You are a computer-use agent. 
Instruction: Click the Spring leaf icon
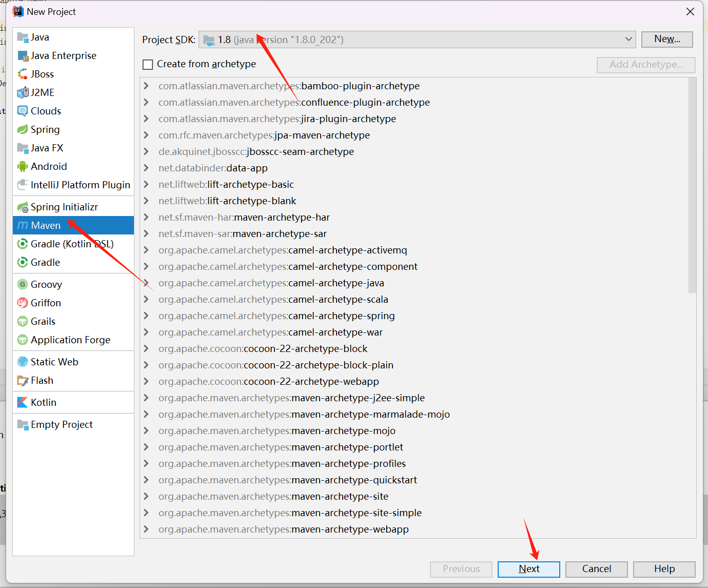pos(23,129)
